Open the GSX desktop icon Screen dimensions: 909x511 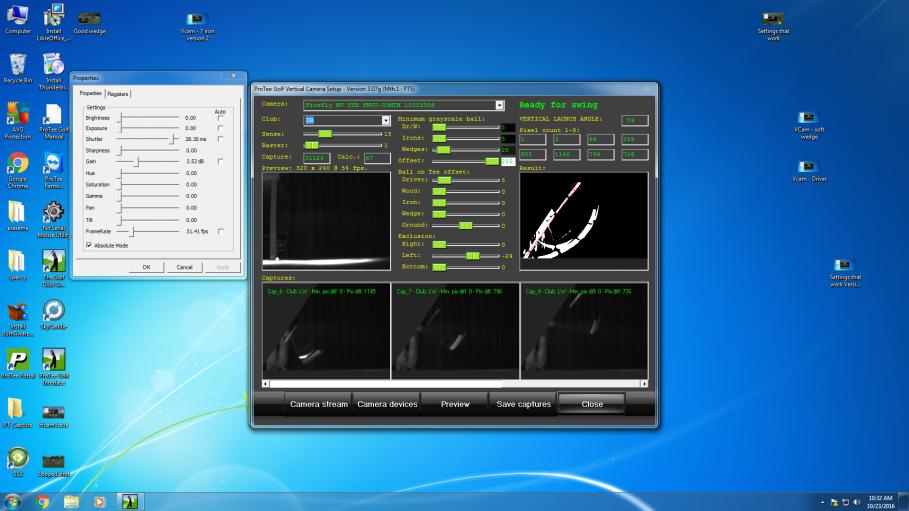[17, 462]
